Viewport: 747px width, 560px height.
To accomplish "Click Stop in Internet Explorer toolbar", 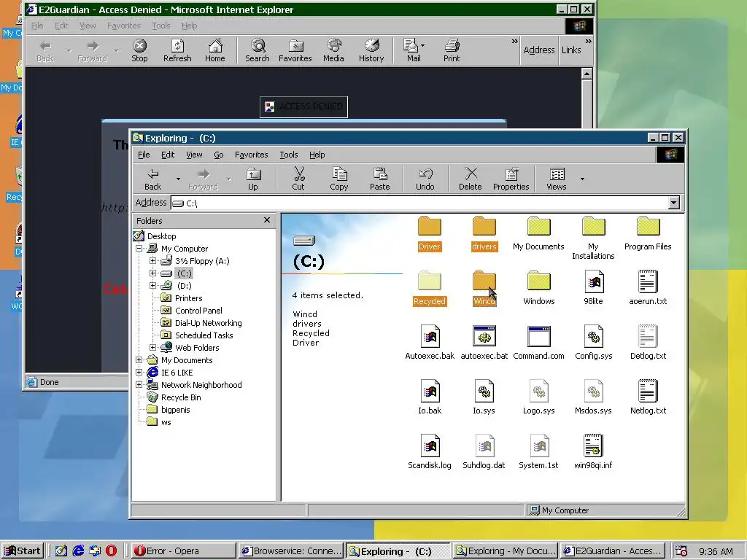I will (x=139, y=50).
